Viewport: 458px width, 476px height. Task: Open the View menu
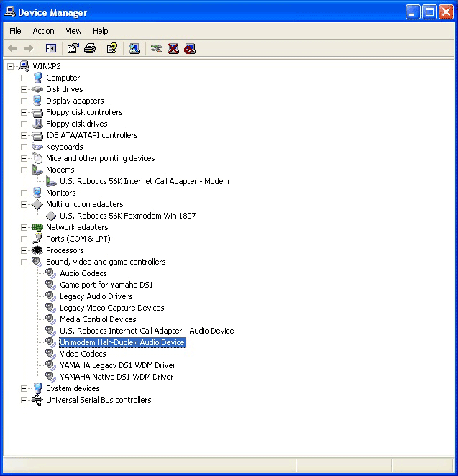[x=73, y=31]
